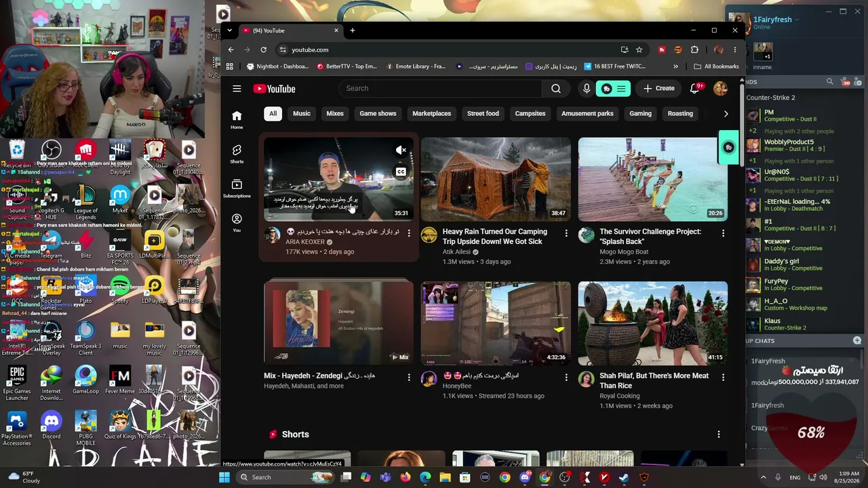Show more bookmarks with the overflow chevron
Image resolution: width=868 pixels, height=488 pixels.
(x=675, y=66)
